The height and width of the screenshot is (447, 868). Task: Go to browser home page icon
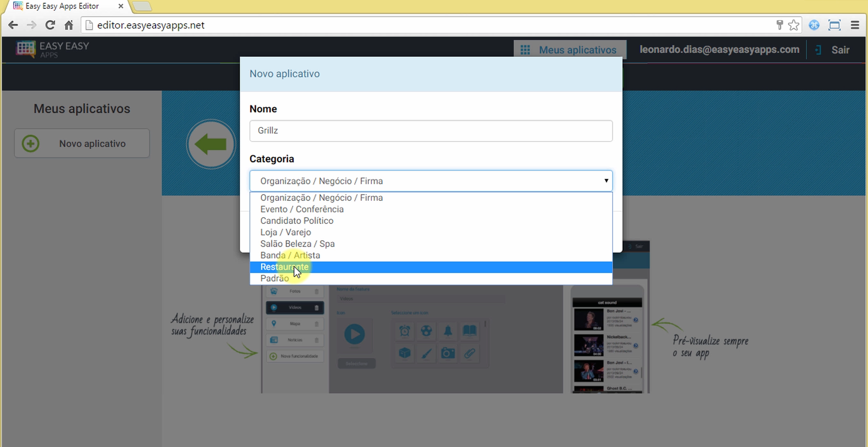69,25
